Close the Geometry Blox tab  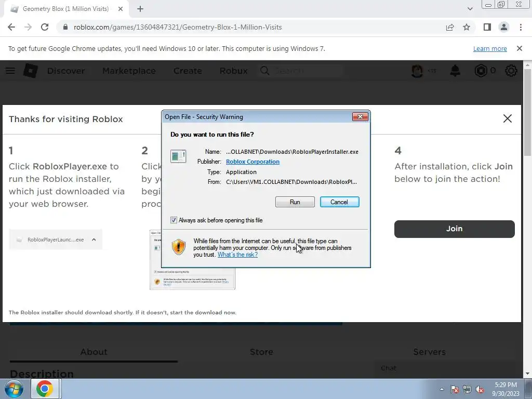coord(121,9)
